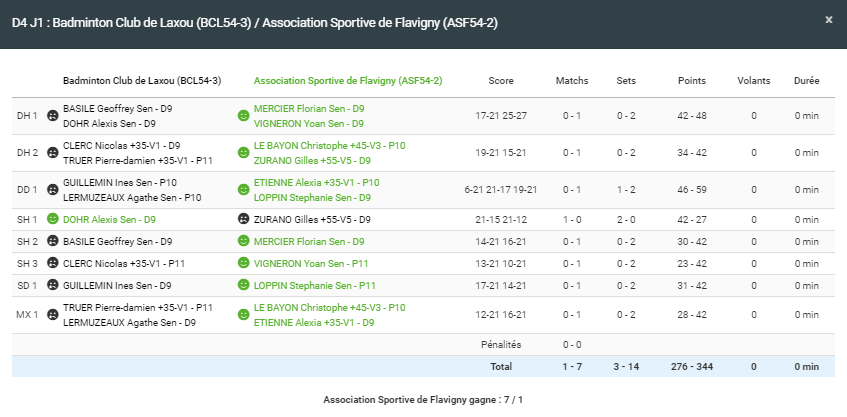This screenshot has height=417, width=847.
Task: Click green smiley beside DOHR Alexis in SH 1
Action: point(53,219)
